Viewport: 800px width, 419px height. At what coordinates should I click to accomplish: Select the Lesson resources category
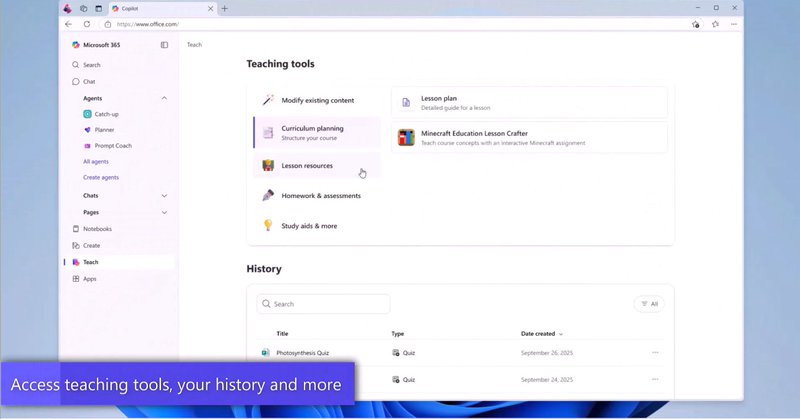[317, 165]
